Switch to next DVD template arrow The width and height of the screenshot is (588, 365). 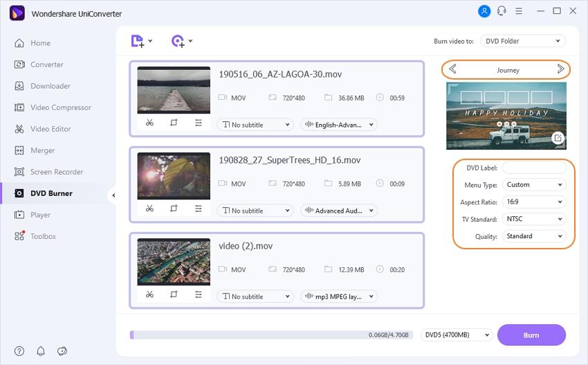[x=560, y=69]
